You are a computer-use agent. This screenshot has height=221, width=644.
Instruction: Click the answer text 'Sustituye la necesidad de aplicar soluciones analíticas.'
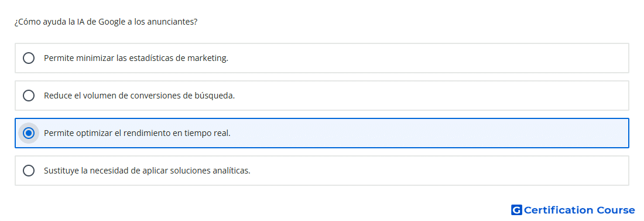[x=147, y=171]
